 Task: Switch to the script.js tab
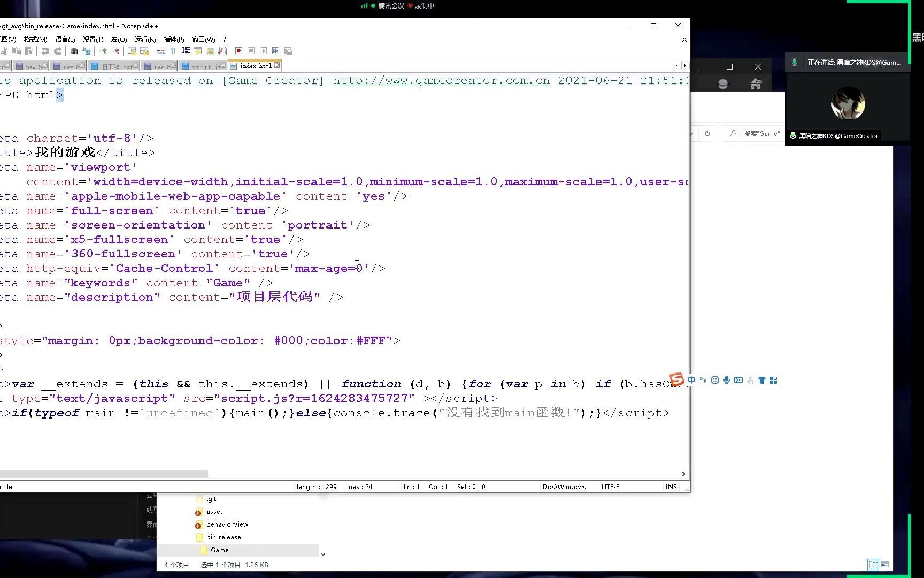click(x=202, y=66)
